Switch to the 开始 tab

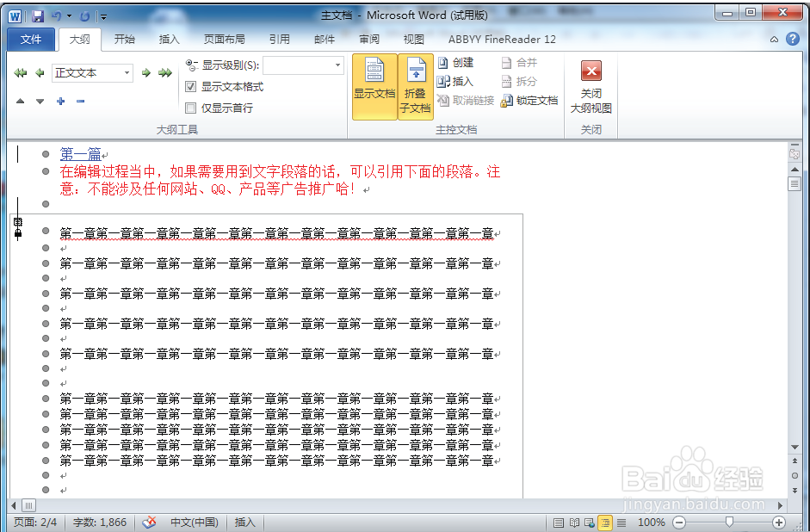(125, 40)
